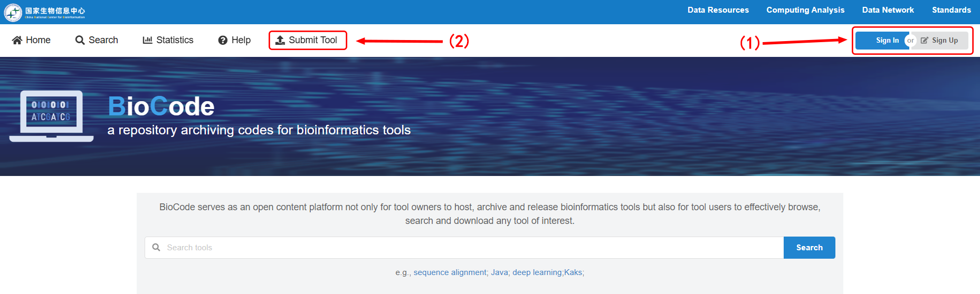Click the Home house icon

[x=17, y=40]
